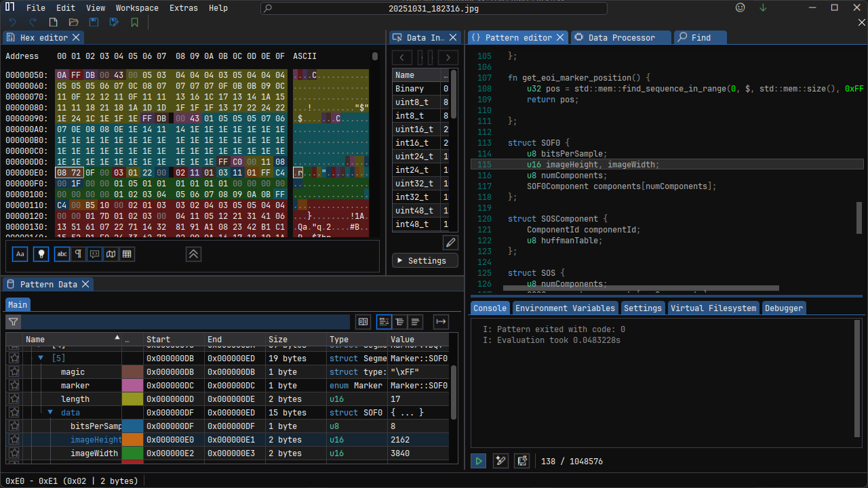The width and height of the screenshot is (868, 488).
Task: Click the export arrow icon in Pattern Data
Action: click(x=441, y=322)
